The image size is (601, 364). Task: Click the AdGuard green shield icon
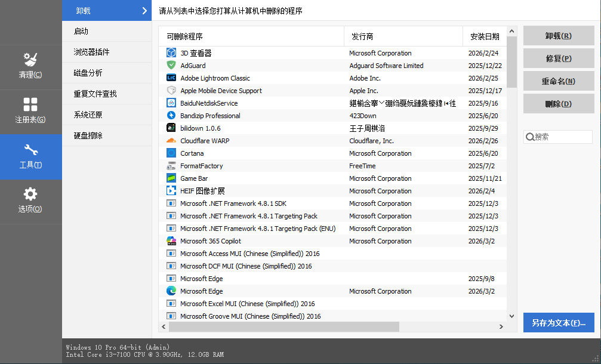point(171,66)
